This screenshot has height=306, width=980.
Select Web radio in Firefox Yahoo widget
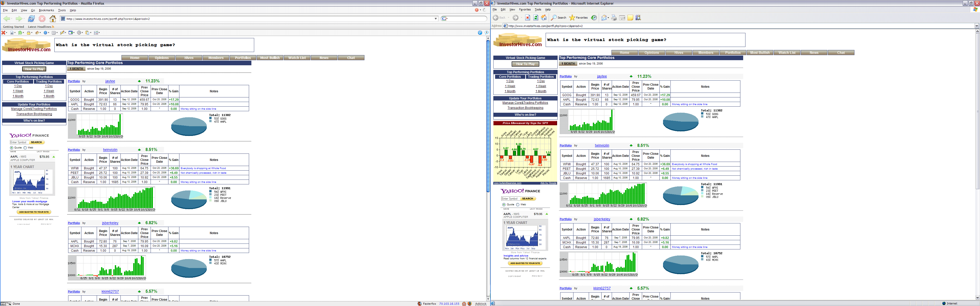[x=25, y=147]
